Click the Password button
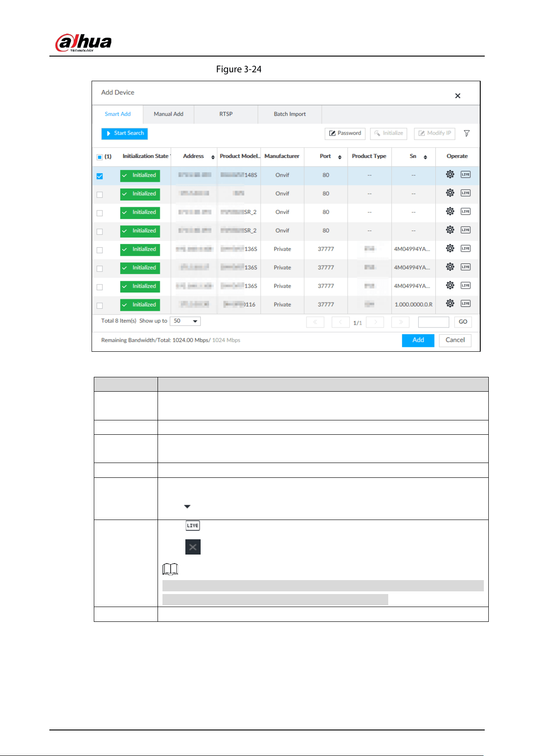Viewport: 535px width, 756px height. tap(345, 134)
